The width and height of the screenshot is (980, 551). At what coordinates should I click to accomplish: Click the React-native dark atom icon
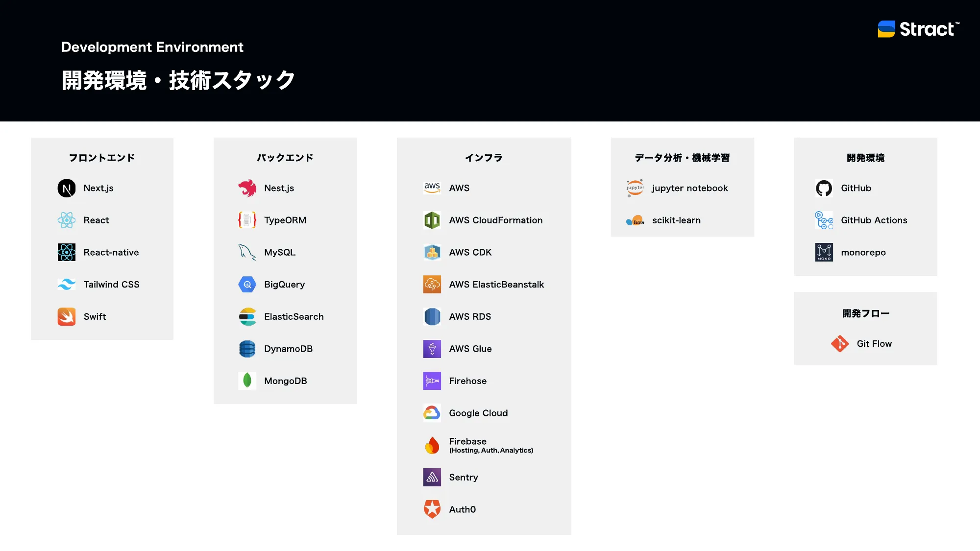pyautogui.click(x=67, y=252)
